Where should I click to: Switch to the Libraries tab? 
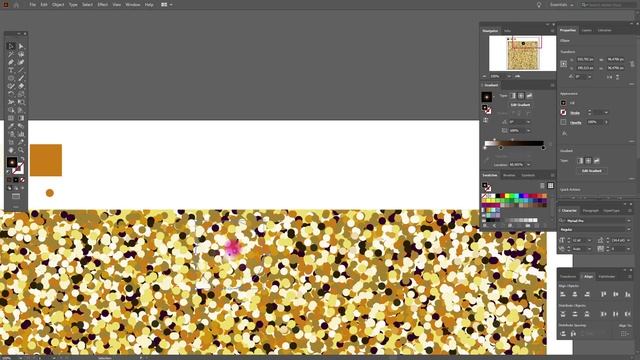[604, 30]
